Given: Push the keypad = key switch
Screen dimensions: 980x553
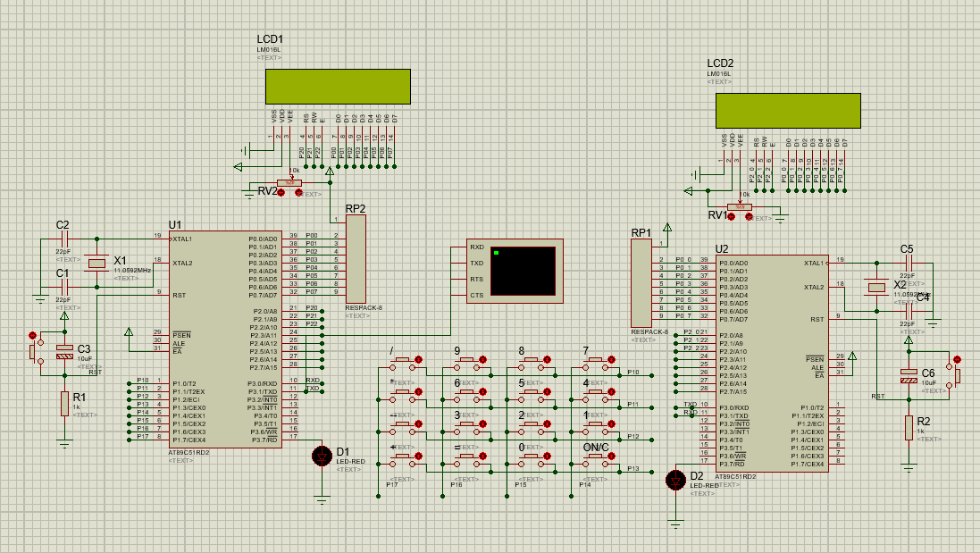Looking at the screenshot, I should 467,459.
